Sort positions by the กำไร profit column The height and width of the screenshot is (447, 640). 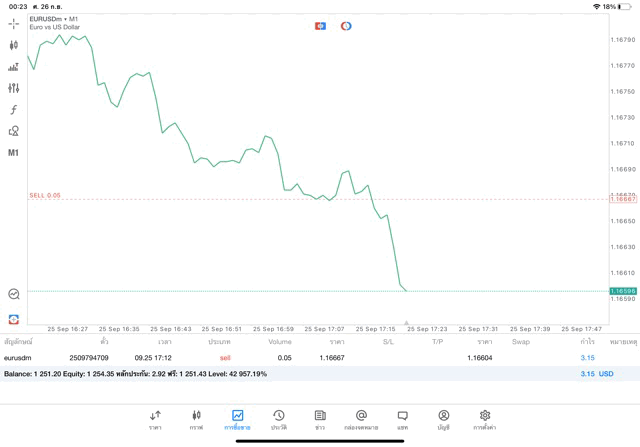[587, 342]
